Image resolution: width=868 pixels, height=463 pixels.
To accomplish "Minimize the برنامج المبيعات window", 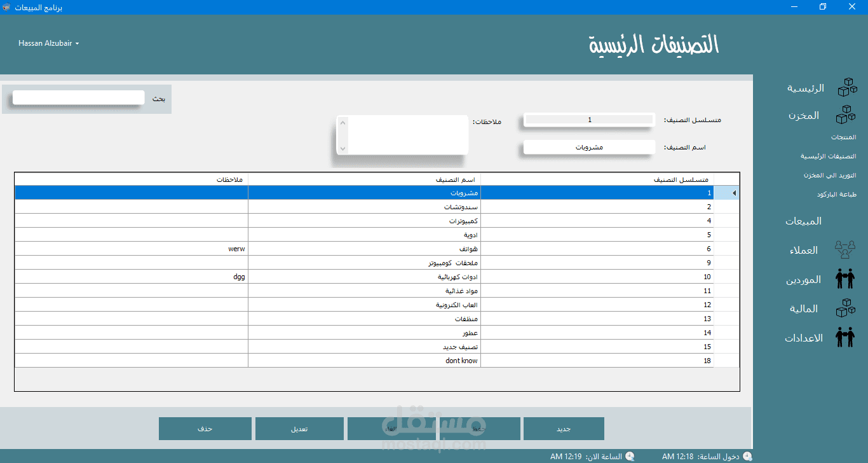I will (794, 7).
